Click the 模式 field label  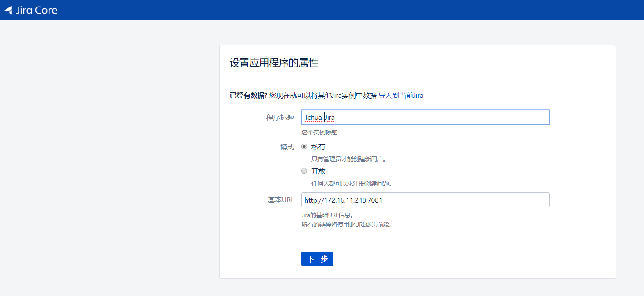[287, 147]
